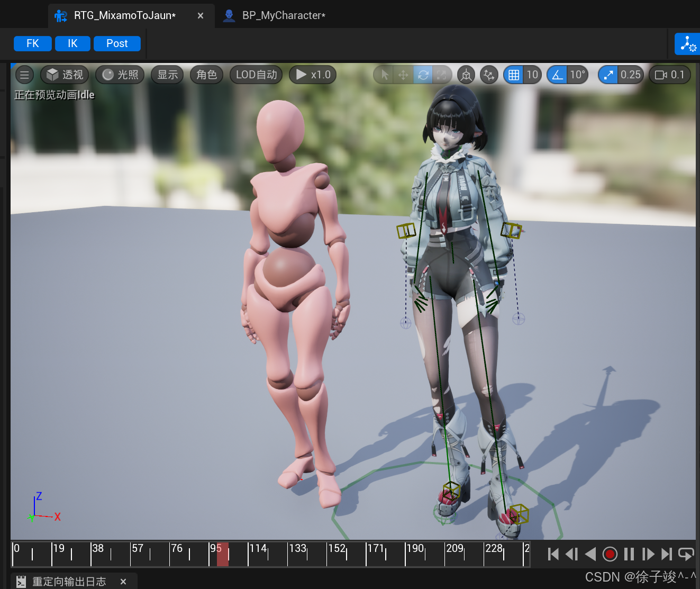Pause the animation playback
Viewport: 700px width, 589px height.
(x=629, y=554)
